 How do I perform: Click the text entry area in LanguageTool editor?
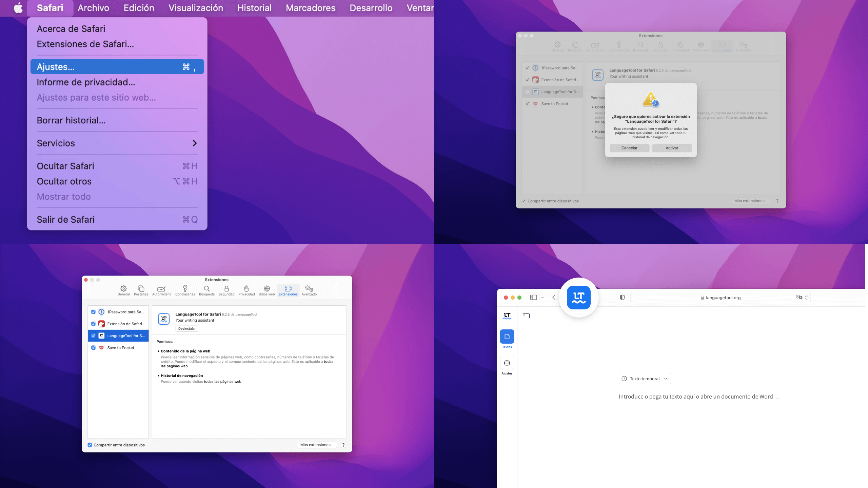point(698,396)
